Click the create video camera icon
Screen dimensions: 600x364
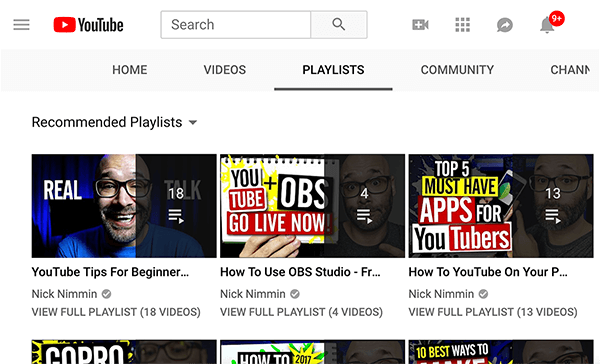coord(420,25)
